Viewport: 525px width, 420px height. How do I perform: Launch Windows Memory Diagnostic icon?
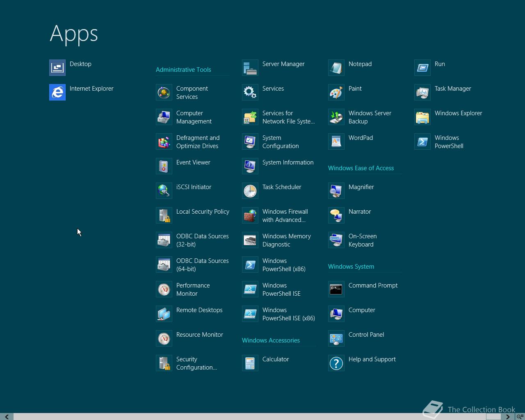[x=250, y=240]
